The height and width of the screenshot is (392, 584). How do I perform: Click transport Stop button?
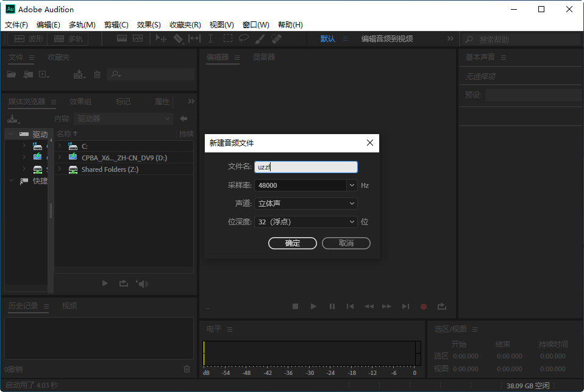coord(295,306)
